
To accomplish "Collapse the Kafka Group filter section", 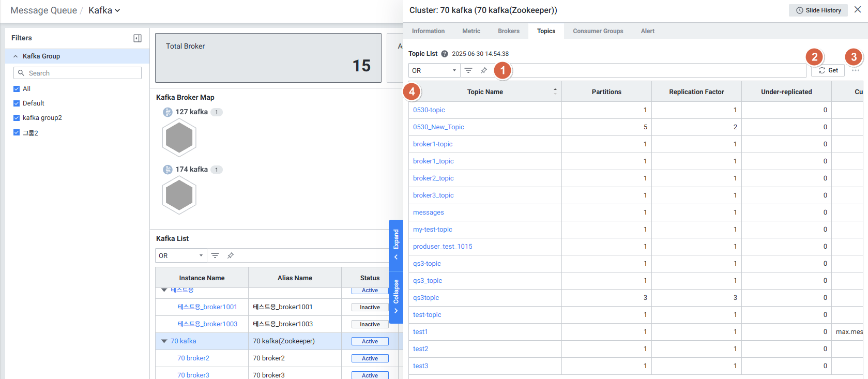I will (x=16, y=56).
